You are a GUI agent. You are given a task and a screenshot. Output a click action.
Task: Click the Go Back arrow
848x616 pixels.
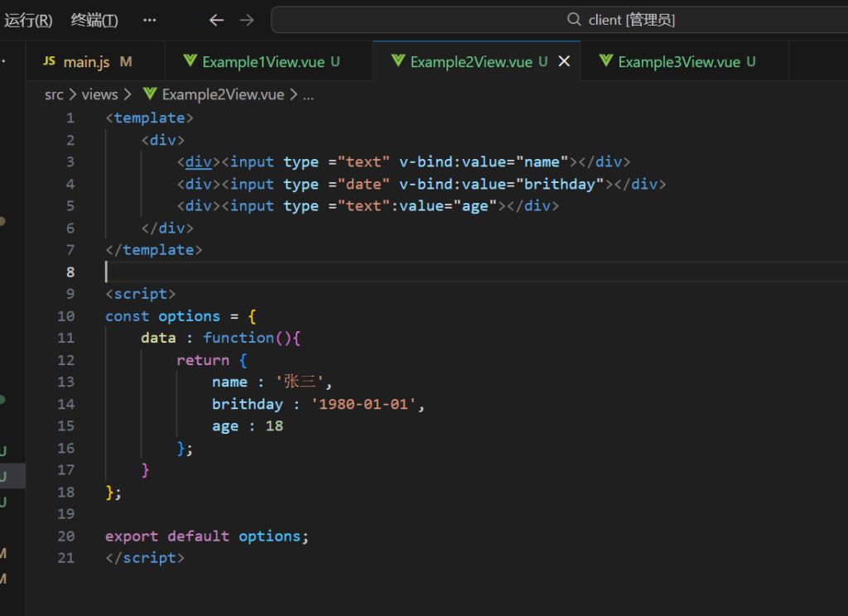(x=217, y=20)
